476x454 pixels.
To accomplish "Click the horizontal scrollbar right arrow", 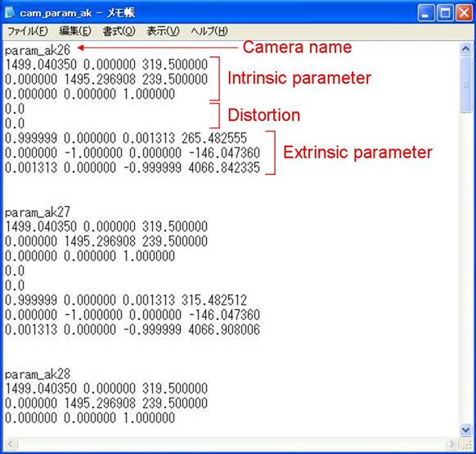I will coord(451,444).
